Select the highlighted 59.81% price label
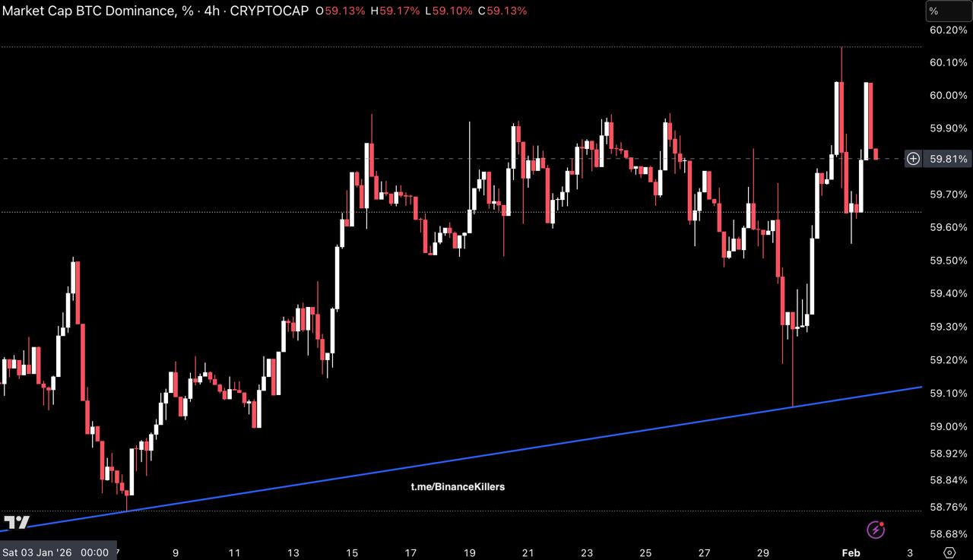 click(x=948, y=159)
